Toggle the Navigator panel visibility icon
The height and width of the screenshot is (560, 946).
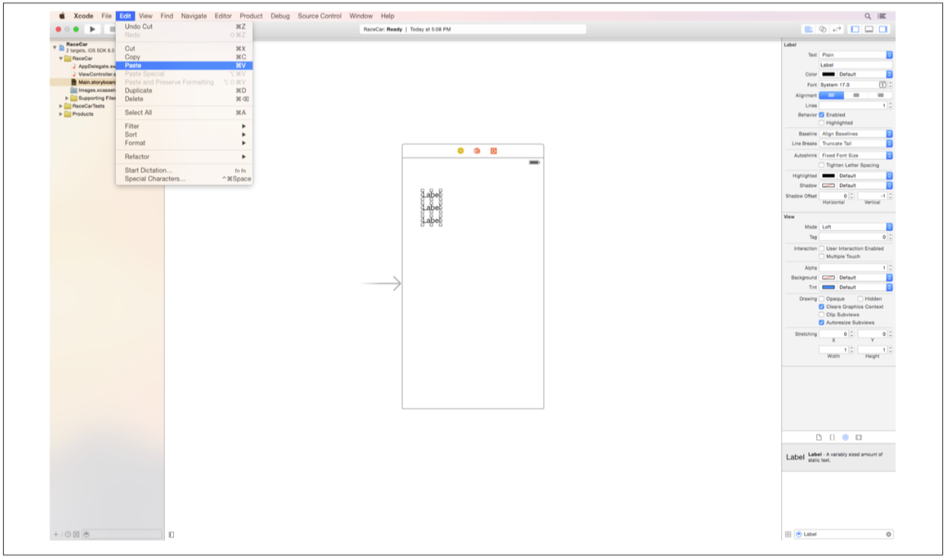[x=854, y=29]
